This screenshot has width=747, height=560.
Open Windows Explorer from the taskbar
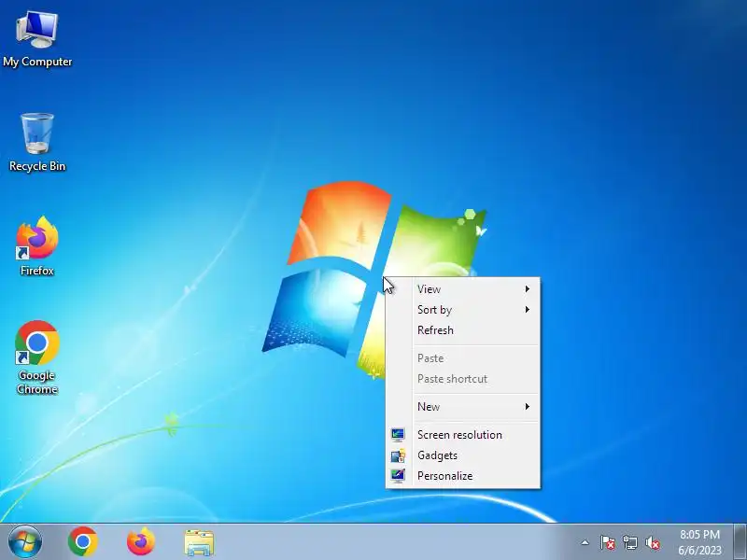(x=199, y=542)
